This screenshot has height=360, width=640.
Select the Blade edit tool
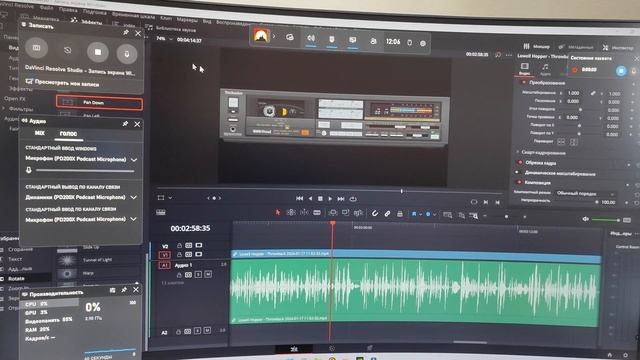[317, 213]
